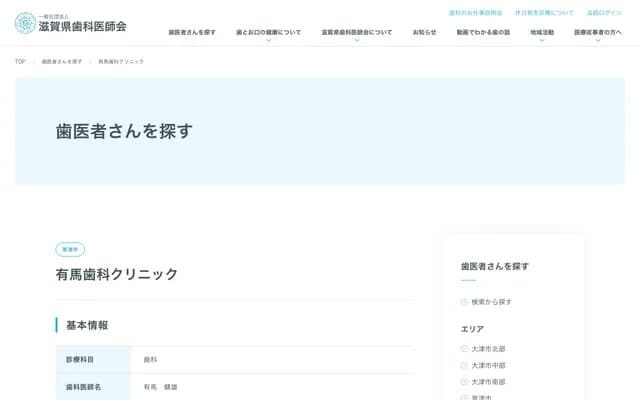
Task: Expand the 滋賀県歯科医師会について menu chevron
Action: (x=357, y=41)
